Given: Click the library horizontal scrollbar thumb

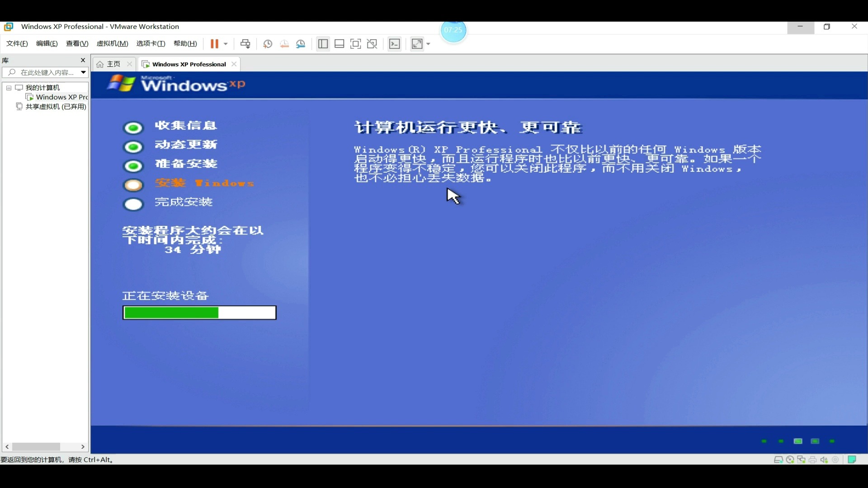Looking at the screenshot, I should click(36, 446).
